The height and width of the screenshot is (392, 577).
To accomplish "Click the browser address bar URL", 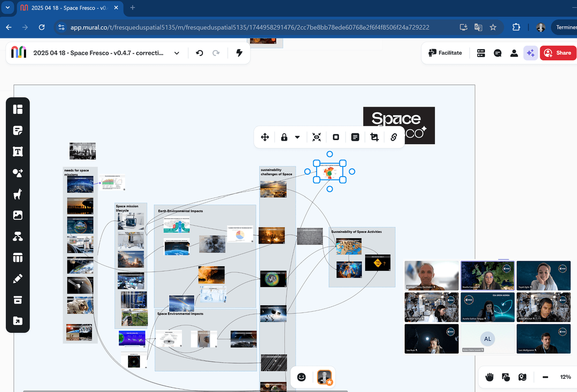I will pos(250,27).
